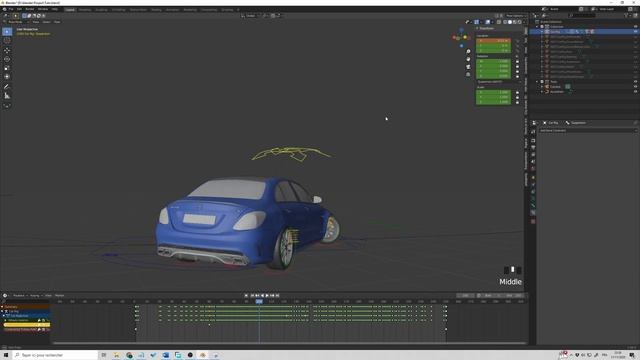Image resolution: width=640 pixels, height=360 pixels.
Task: Click the orange Location X value field
Action: tap(493, 40)
